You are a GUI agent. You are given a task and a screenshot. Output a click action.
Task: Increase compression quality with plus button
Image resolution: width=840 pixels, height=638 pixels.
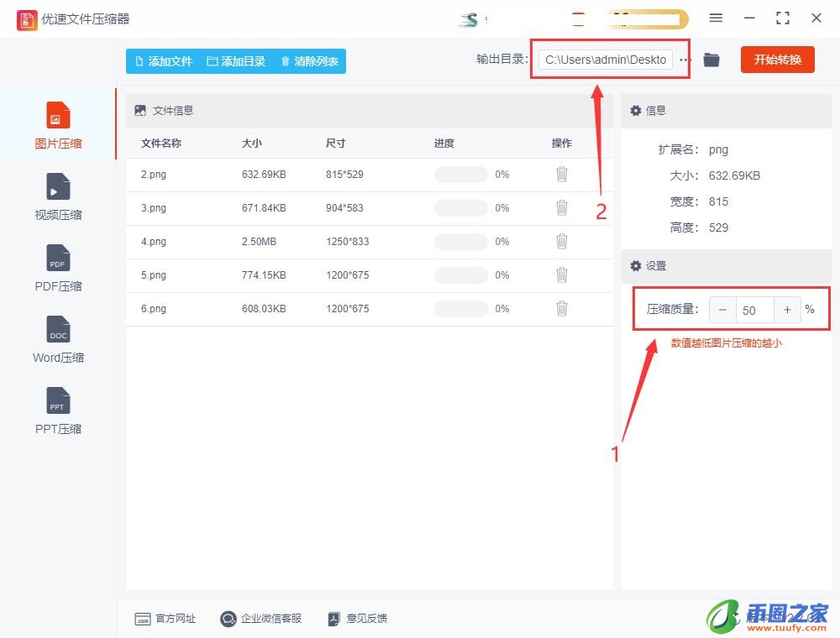787,310
